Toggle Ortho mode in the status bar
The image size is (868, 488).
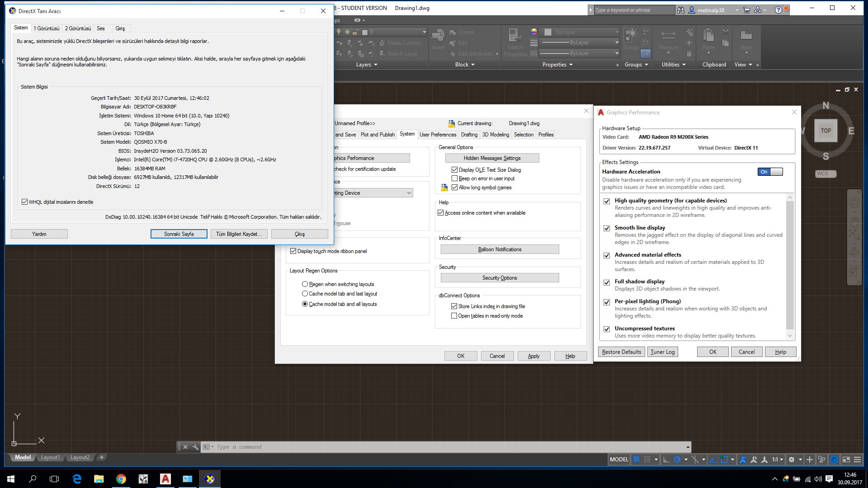[666, 460]
